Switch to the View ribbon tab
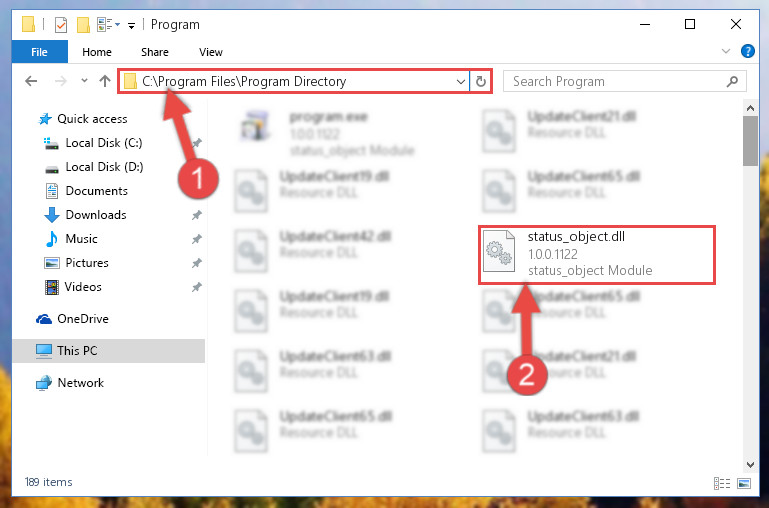Screen dimensions: 769x508 pos(211,52)
